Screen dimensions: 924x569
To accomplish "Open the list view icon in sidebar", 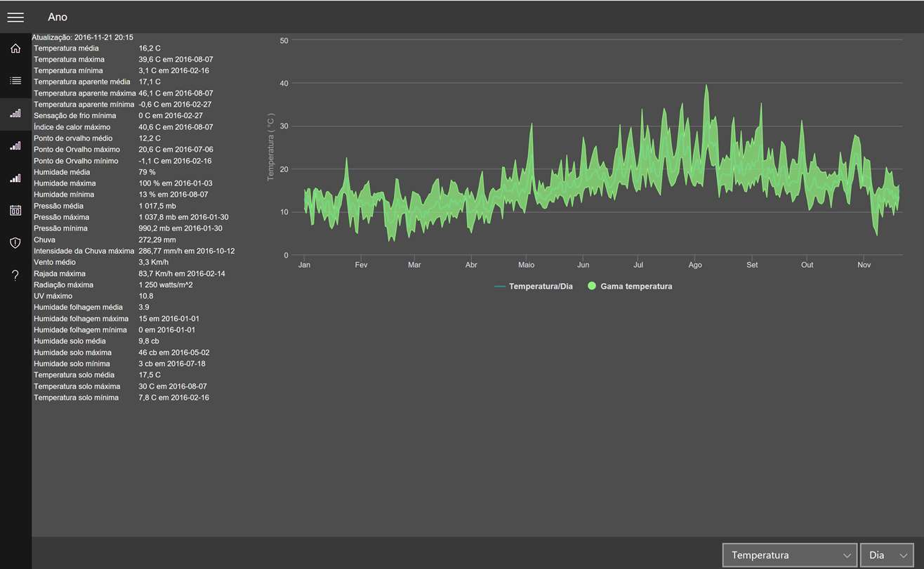I will tap(15, 81).
